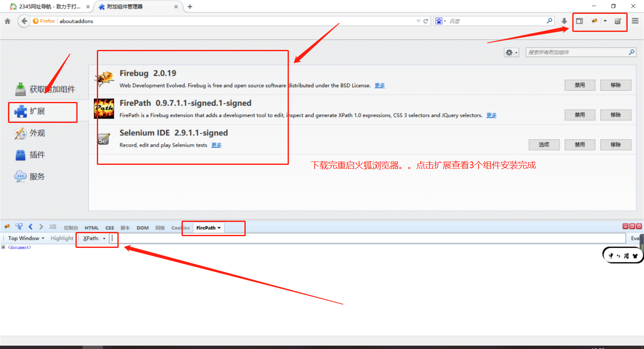This screenshot has width=644, height=349.
Task: Click the Selenium IDE extension icon
Action: 104,139
